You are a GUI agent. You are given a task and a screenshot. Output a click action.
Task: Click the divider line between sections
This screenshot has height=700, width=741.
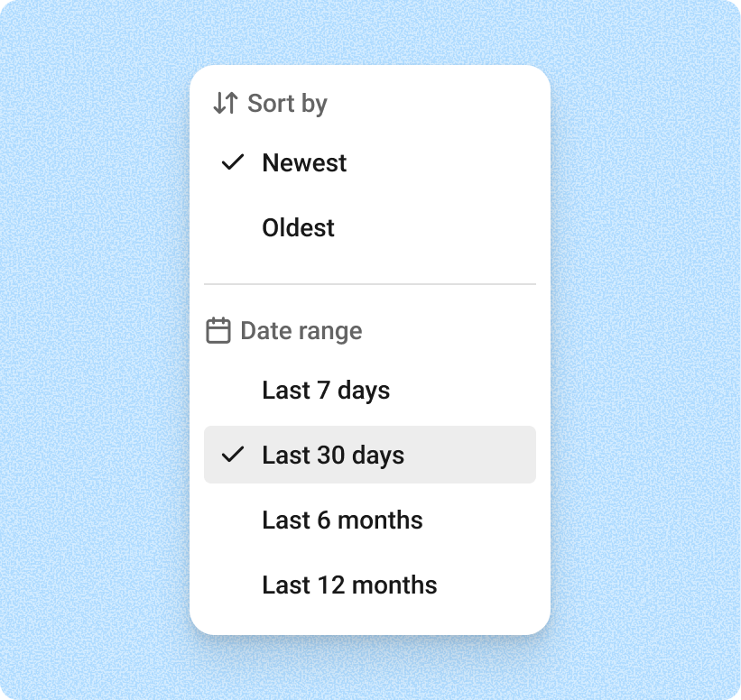pyautogui.click(x=370, y=282)
